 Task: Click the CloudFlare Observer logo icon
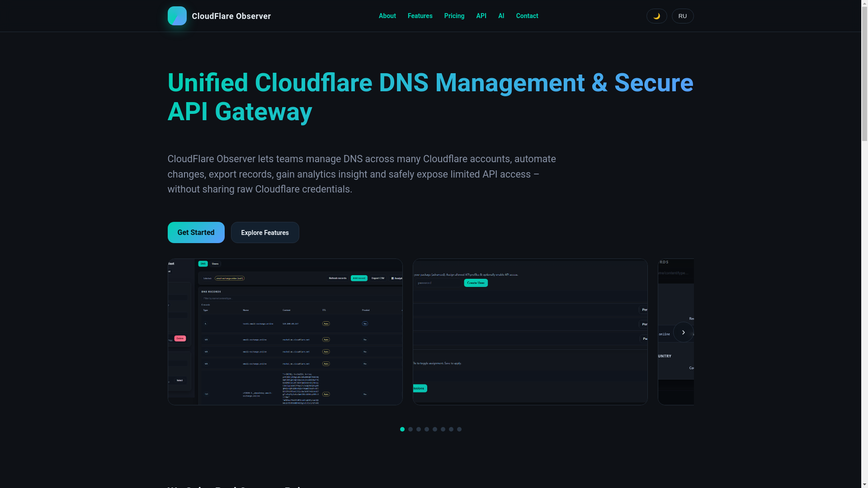[x=177, y=16]
